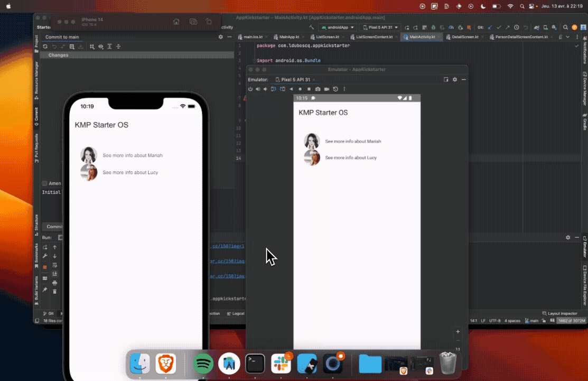Expand the Changes node in Commit panel

[x=44, y=55]
